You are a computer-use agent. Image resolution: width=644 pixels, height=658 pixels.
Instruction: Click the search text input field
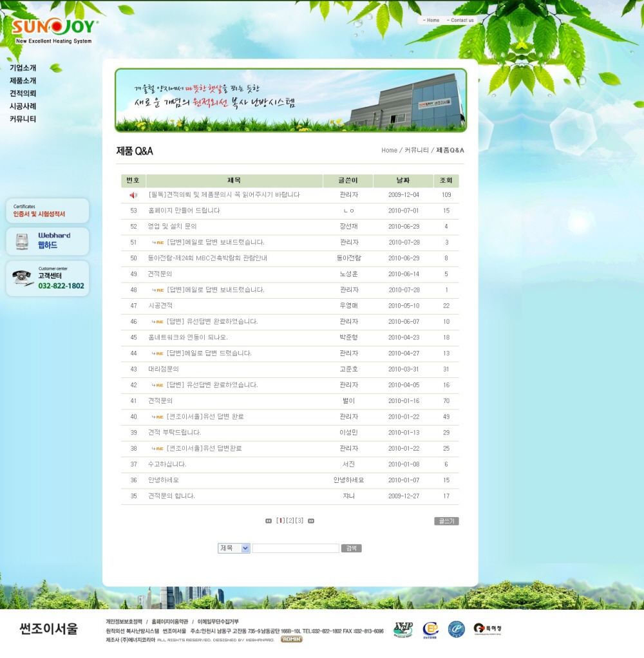pos(295,548)
